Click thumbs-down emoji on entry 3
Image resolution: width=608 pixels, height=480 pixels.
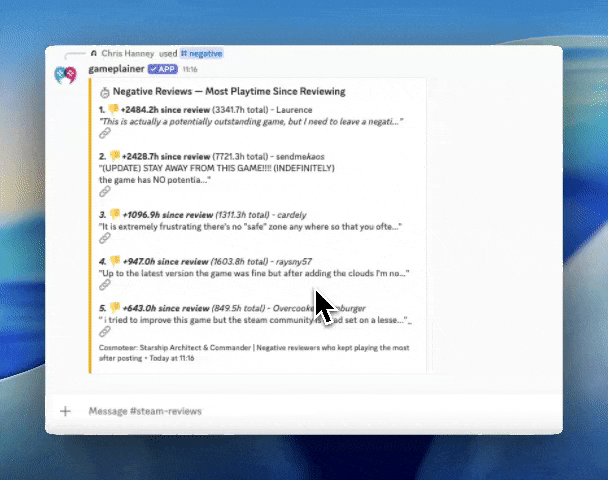[115, 214]
